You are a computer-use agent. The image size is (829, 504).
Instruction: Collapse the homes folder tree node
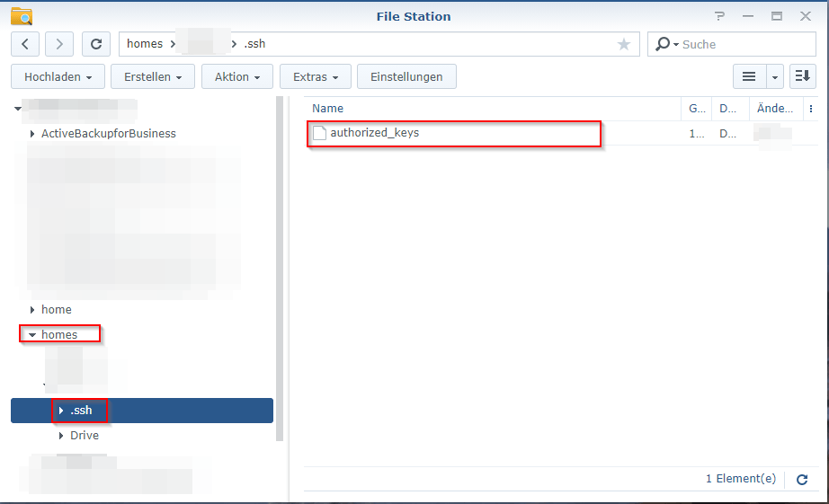(x=32, y=335)
